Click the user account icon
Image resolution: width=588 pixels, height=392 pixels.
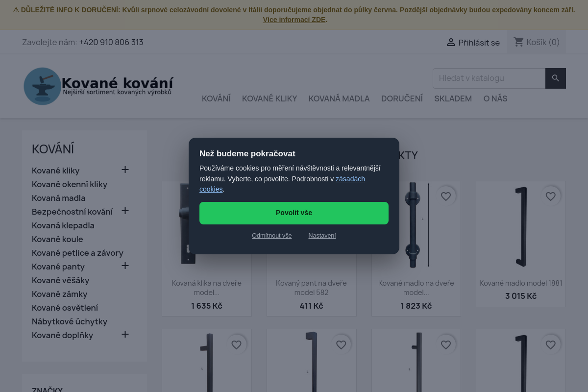click(x=451, y=42)
